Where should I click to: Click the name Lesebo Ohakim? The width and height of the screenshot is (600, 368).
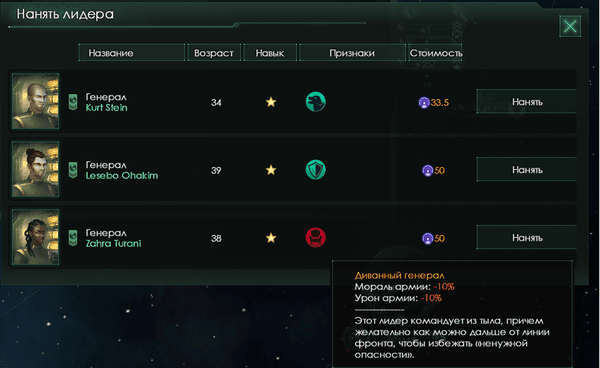point(122,176)
